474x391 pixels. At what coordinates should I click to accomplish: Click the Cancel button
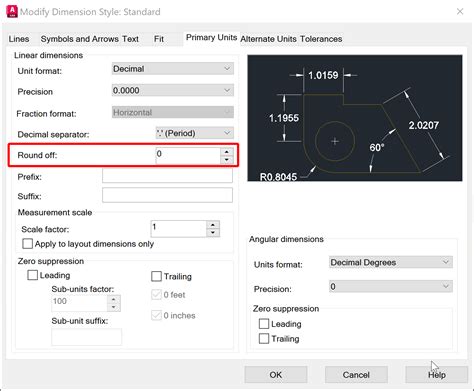pyautogui.click(x=356, y=375)
